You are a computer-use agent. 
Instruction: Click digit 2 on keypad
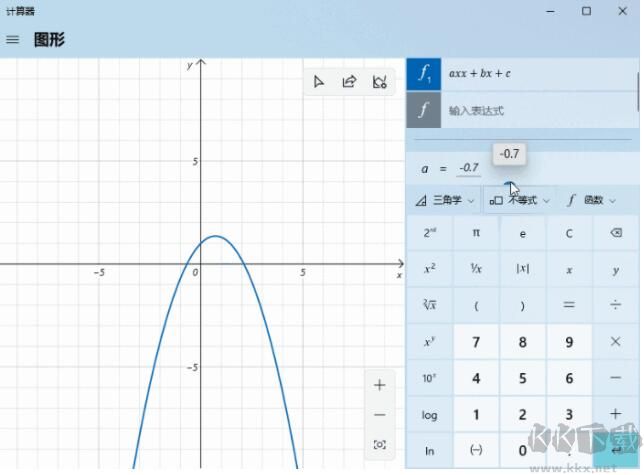(522, 414)
